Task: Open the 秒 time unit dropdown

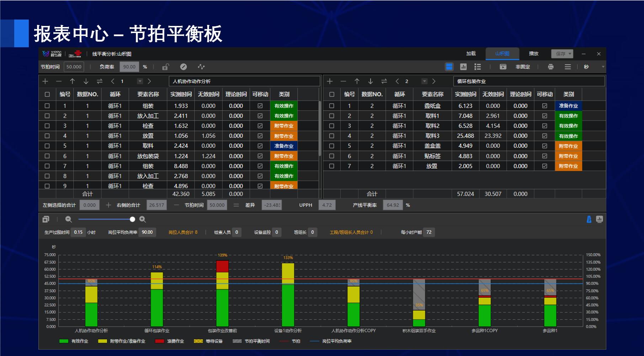Action: (x=603, y=67)
